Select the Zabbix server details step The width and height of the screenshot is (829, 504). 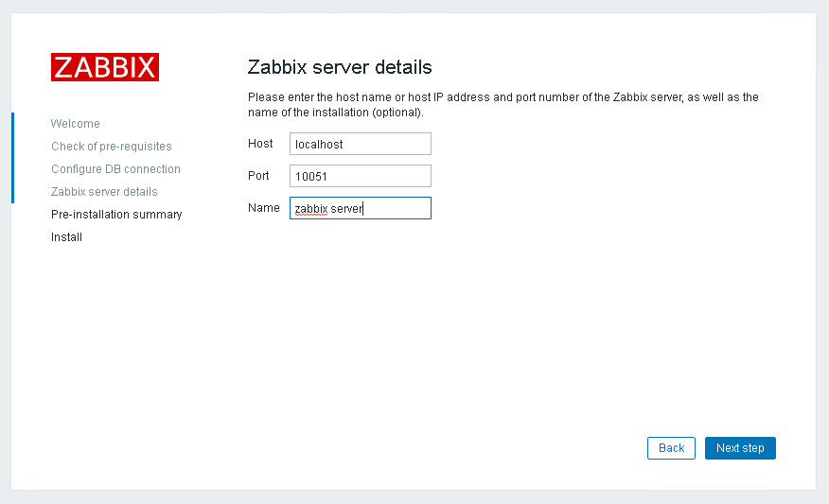[x=104, y=192]
